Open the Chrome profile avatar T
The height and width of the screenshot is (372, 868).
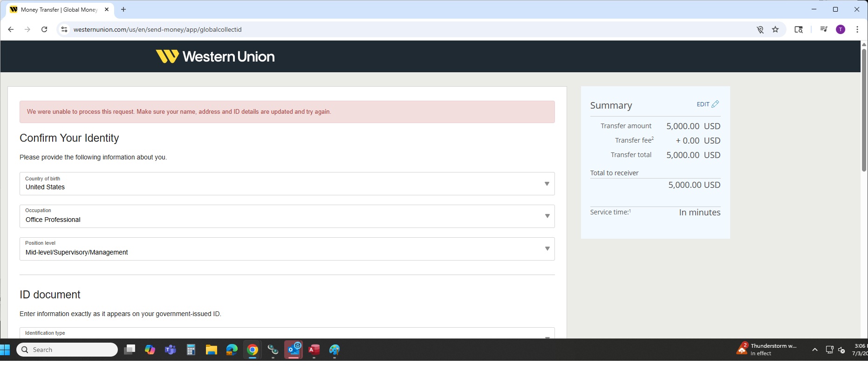(x=841, y=29)
